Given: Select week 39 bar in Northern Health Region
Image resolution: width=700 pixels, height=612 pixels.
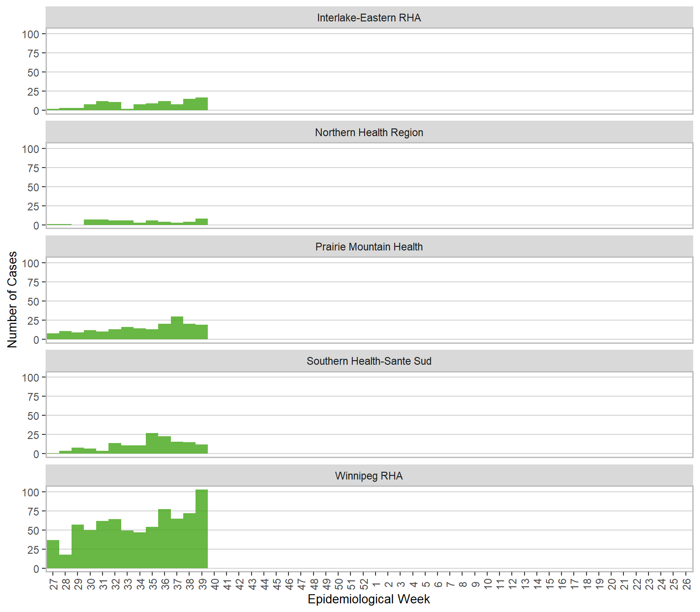Looking at the screenshot, I should 201,222.
